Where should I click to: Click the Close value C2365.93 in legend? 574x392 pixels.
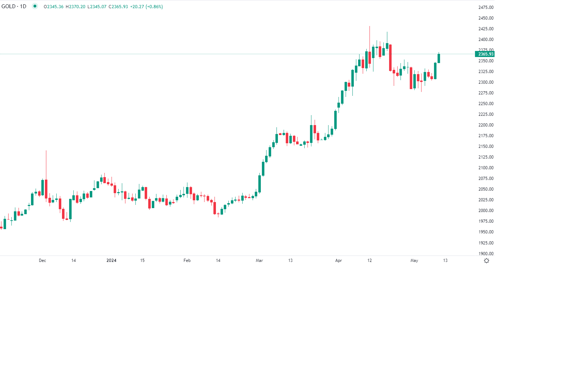[x=118, y=7]
